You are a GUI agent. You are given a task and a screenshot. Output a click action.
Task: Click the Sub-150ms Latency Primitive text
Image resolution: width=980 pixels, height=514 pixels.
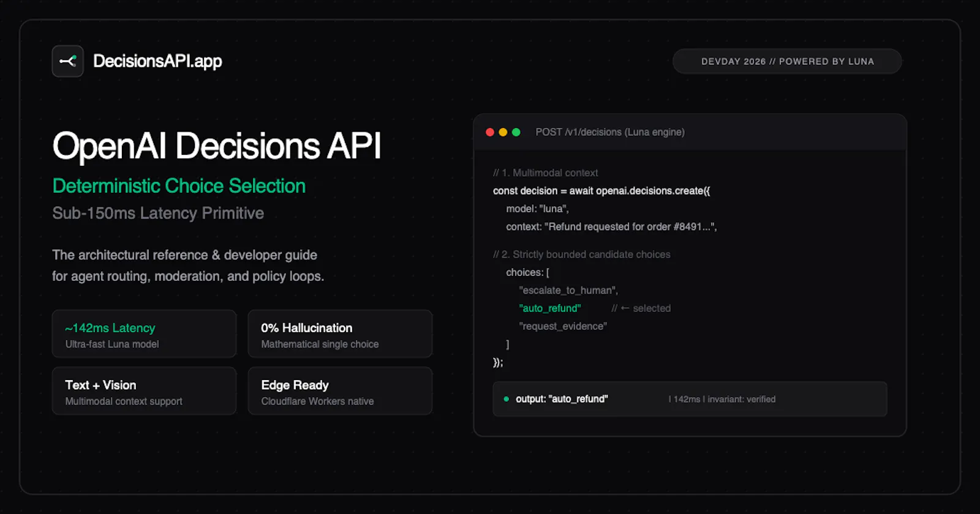pyautogui.click(x=158, y=213)
